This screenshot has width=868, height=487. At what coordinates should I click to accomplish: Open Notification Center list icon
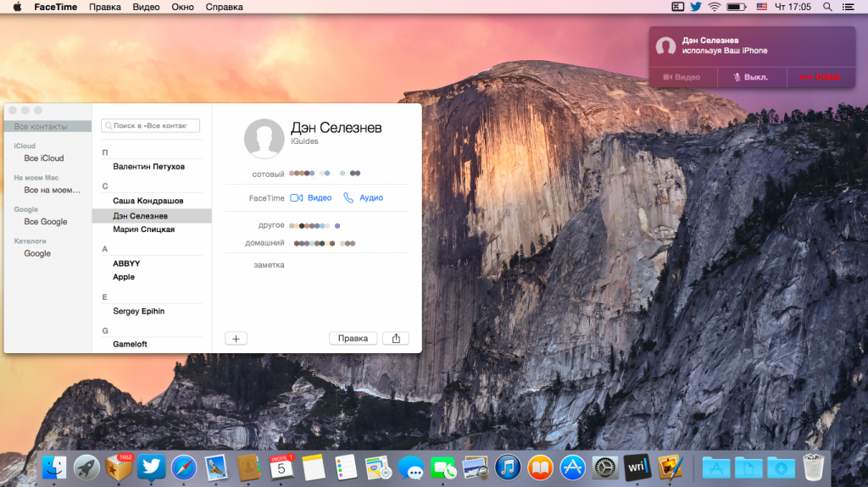[848, 7]
